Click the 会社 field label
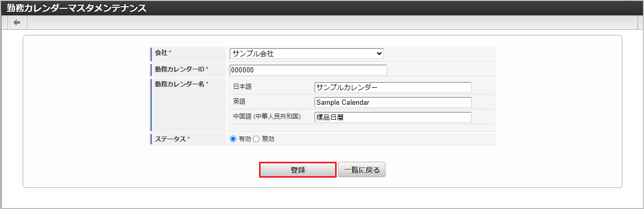The width and height of the screenshot is (644, 209). point(161,53)
